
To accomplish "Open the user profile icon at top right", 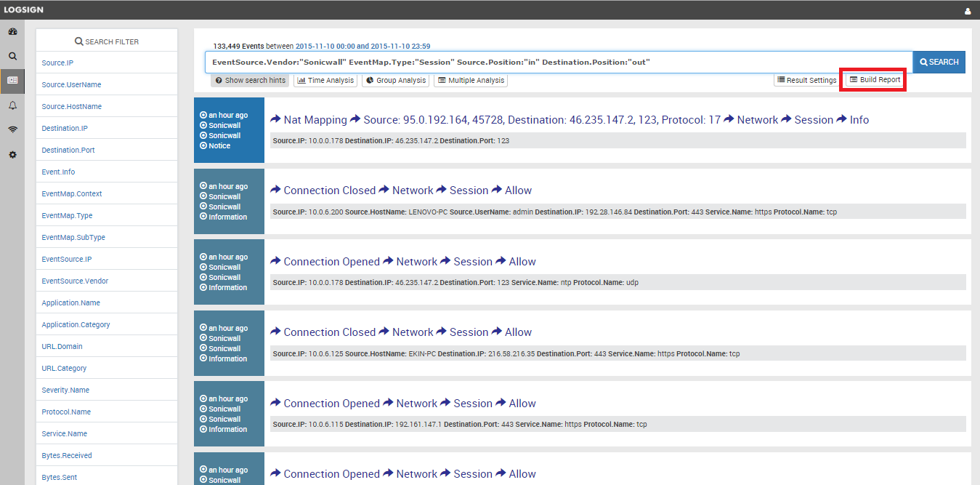I will tap(968, 11).
